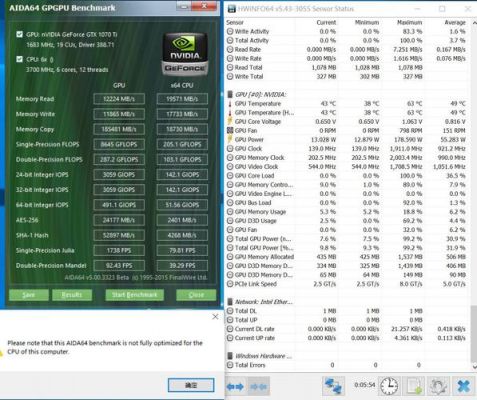This screenshot has height=400, width=477.
Task: Click circle icon beside GPU Core Load
Action: tap(230, 176)
